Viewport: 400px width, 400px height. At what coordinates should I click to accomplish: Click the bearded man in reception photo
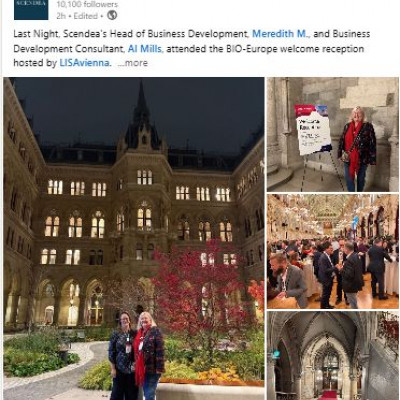[x=287, y=279]
